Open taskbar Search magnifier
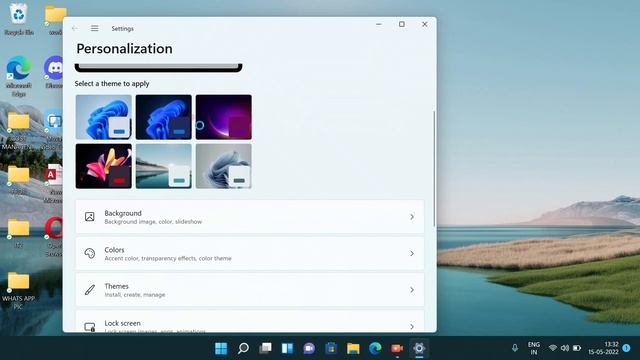 [243, 348]
